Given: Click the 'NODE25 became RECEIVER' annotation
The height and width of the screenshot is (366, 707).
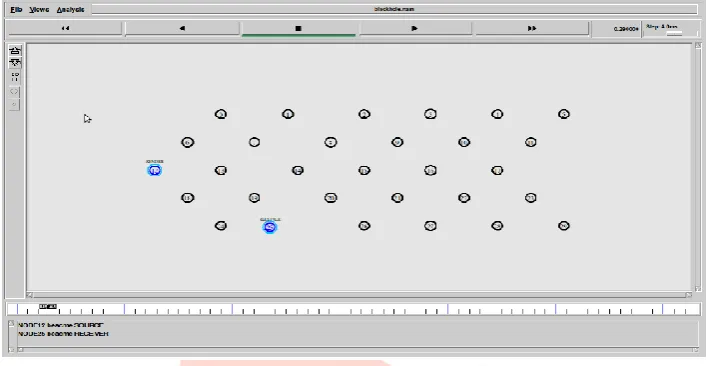Looking at the screenshot, I should coord(63,334).
